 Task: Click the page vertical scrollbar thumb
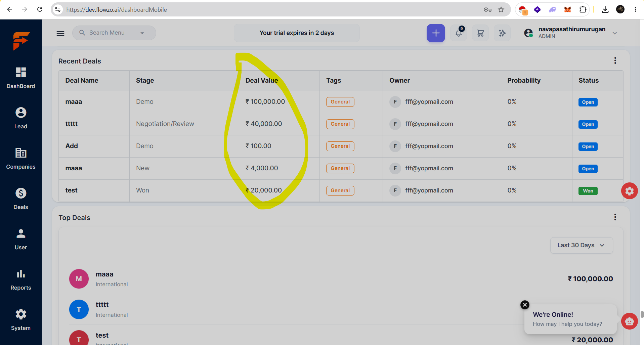pyautogui.click(x=642, y=314)
